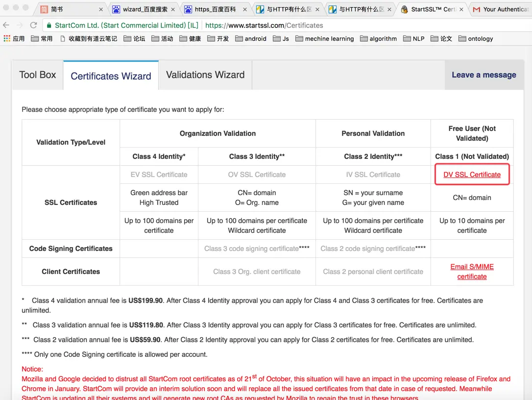Close the StartSSL Certificates tab

[461, 9]
